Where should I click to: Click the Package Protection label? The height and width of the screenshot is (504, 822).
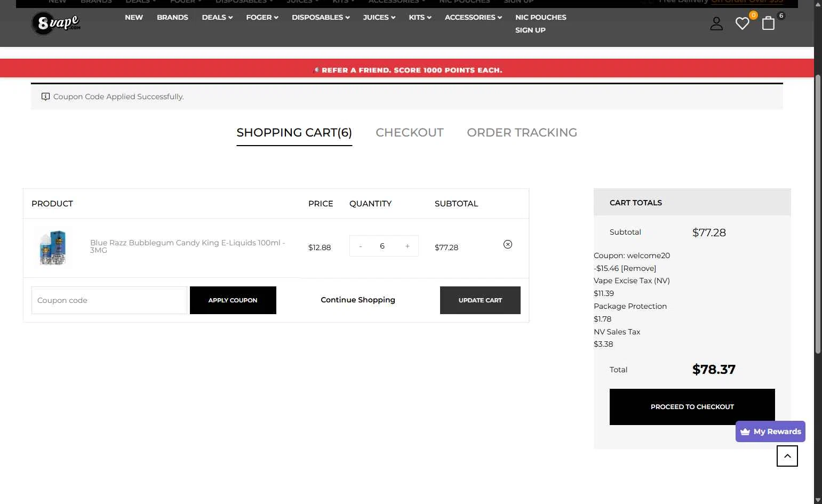pyautogui.click(x=630, y=306)
